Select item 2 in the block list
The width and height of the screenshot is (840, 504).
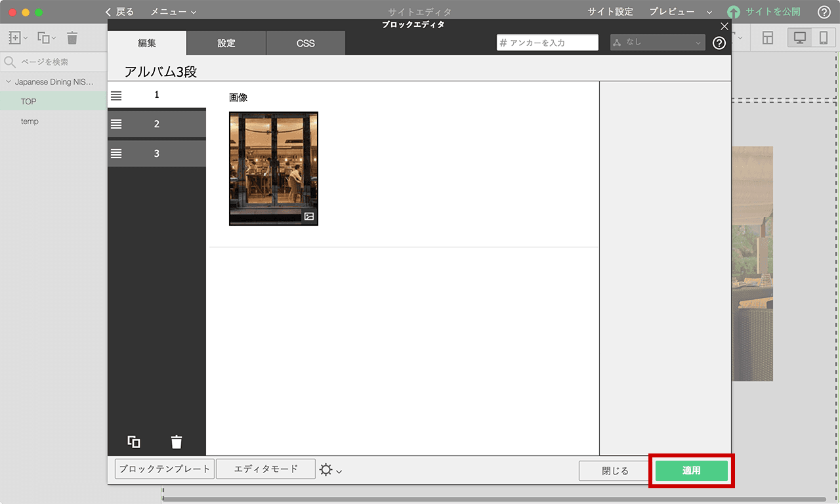click(157, 124)
